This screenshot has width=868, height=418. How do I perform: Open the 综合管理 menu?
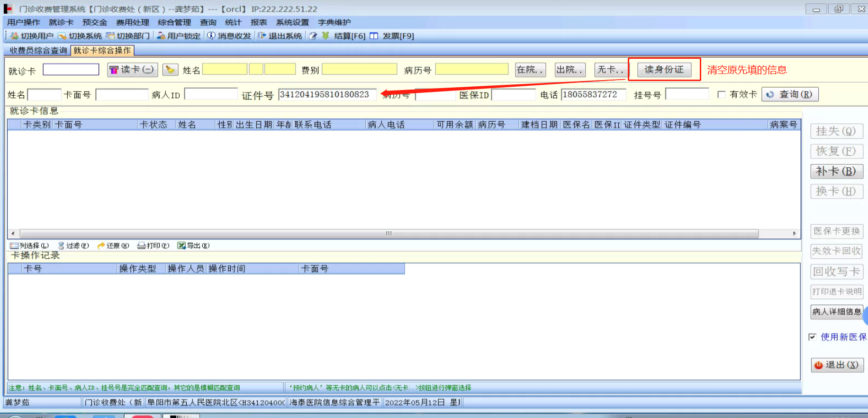174,22
